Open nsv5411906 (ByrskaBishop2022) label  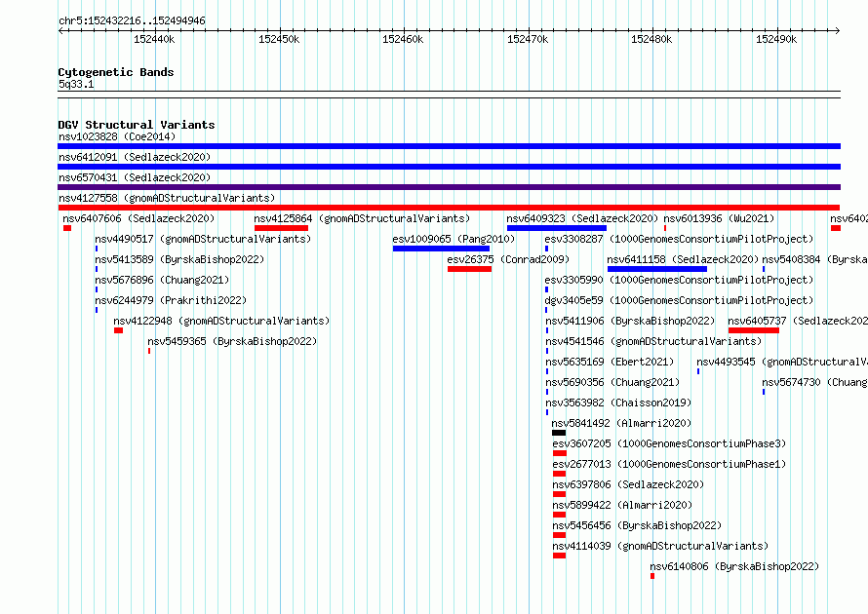click(x=630, y=321)
